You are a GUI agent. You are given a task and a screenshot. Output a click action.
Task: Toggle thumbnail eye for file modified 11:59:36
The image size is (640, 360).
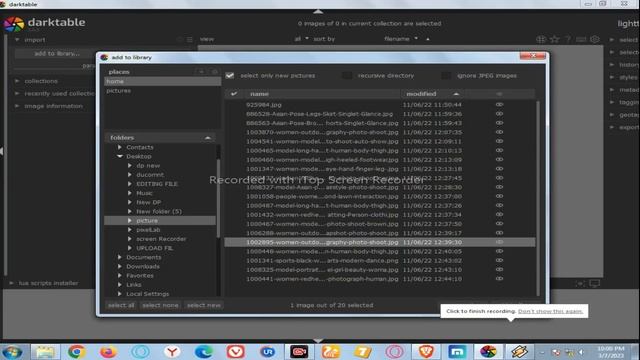499,114
